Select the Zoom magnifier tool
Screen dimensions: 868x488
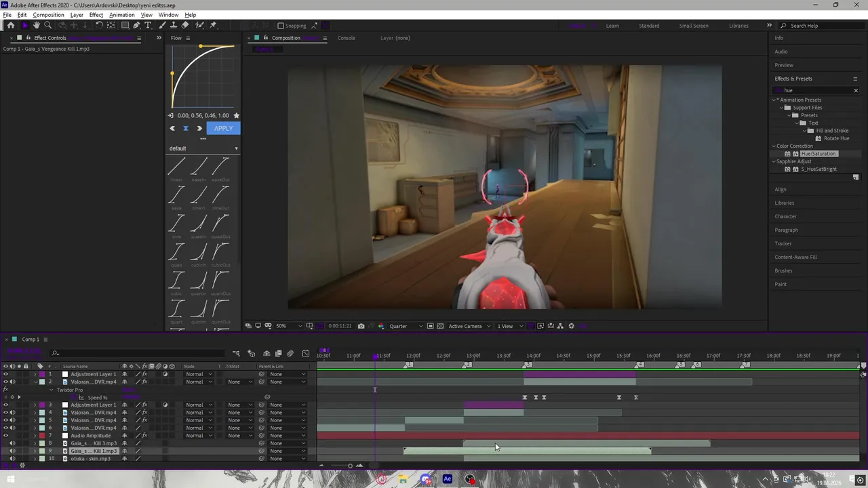tap(47, 25)
